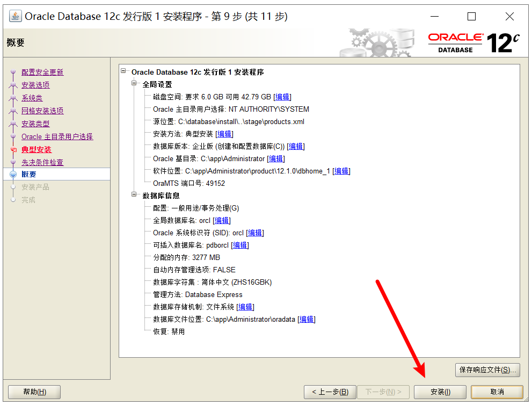Edit the 安装方法 典型安装 setting
The height and width of the screenshot is (405, 532).
(x=224, y=134)
